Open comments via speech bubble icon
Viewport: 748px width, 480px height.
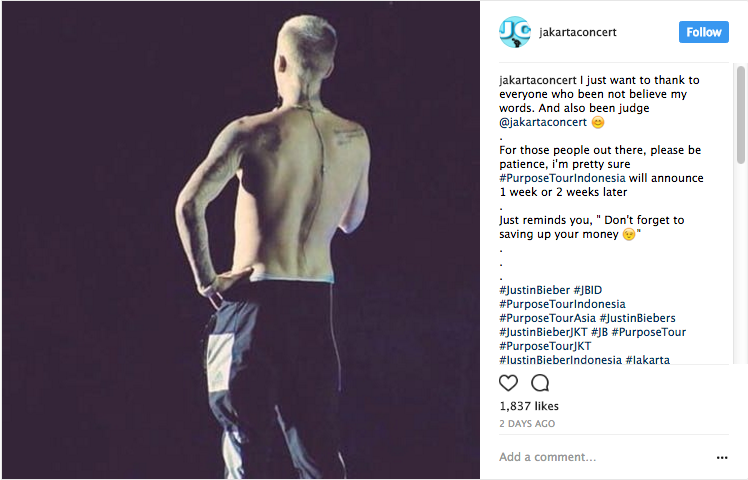540,383
